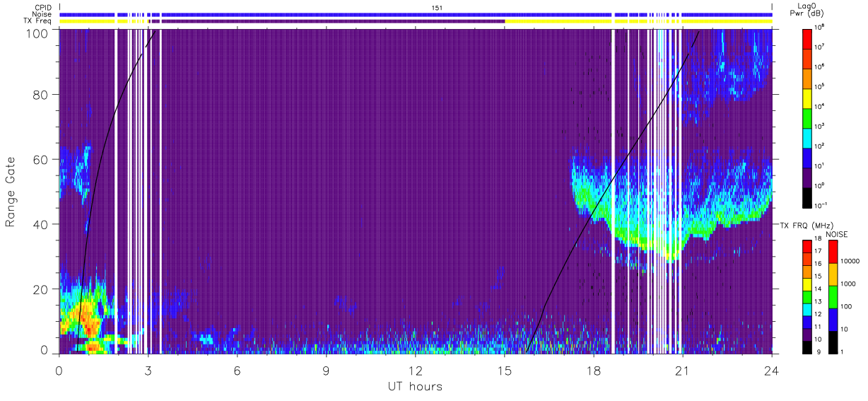This screenshot has height=401, width=868.
Task: Click the Noise row label at top
Action: 42,14
